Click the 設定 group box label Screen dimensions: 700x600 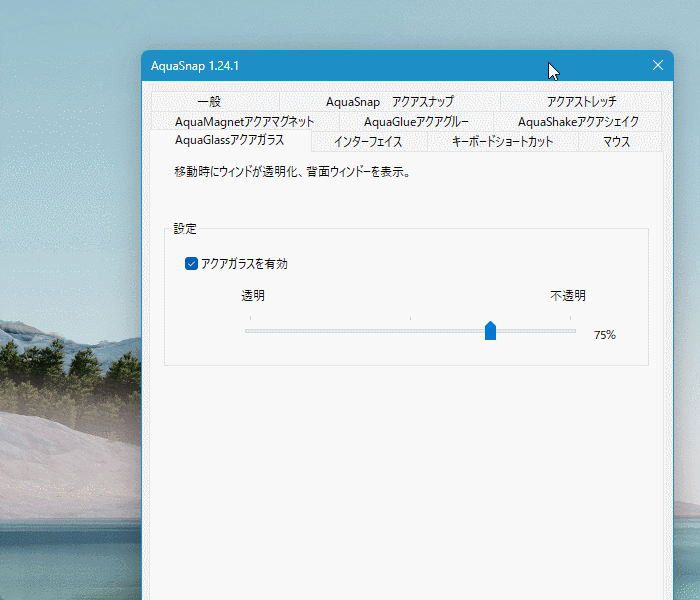[185, 229]
